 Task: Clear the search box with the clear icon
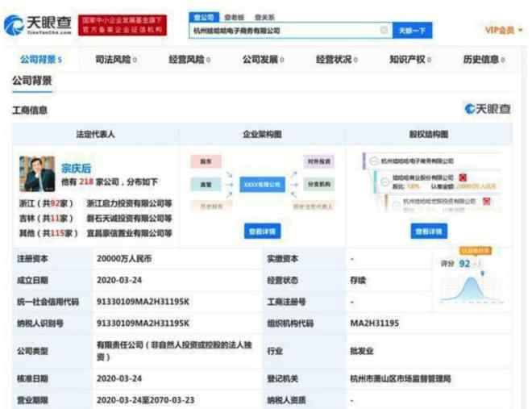[x=384, y=30]
